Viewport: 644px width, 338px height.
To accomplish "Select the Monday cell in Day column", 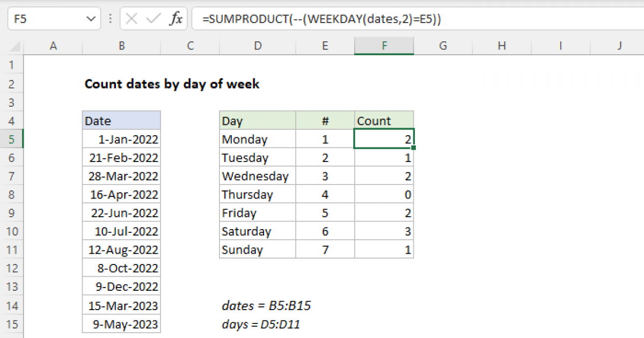I will 258,139.
